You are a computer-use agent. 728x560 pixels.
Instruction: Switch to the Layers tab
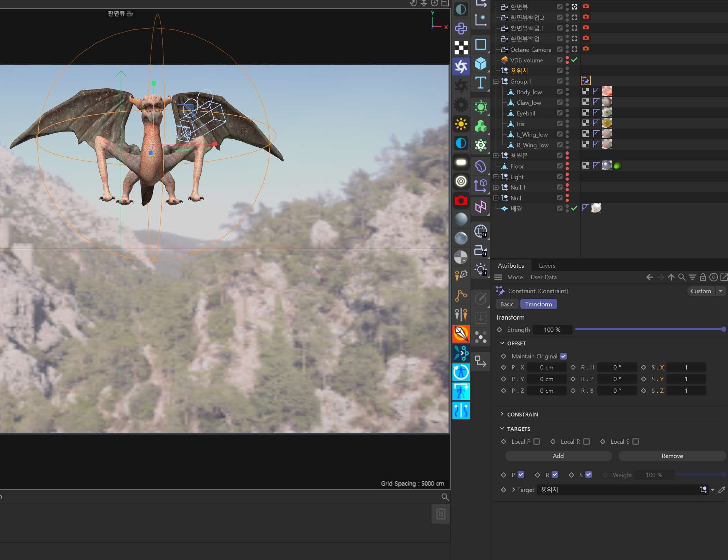(547, 266)
